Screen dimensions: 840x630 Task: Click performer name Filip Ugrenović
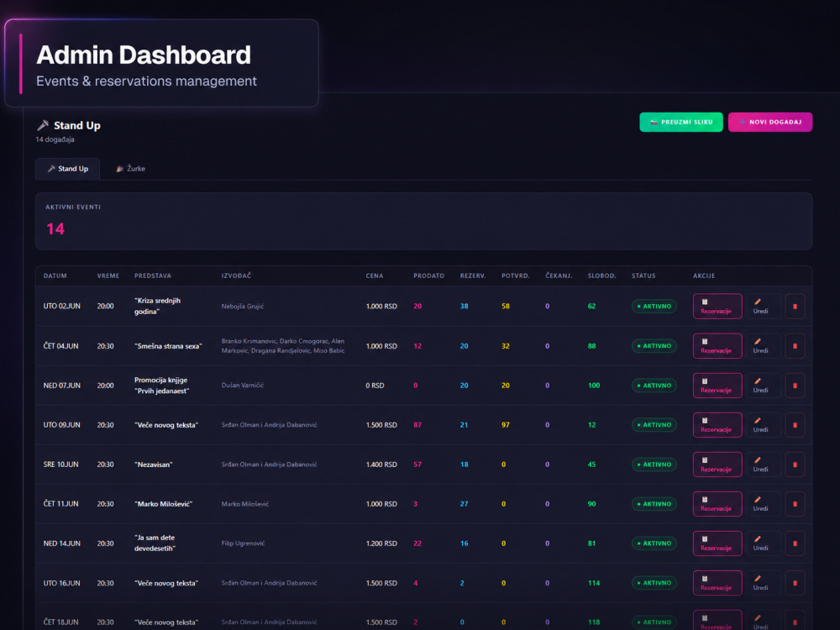(x=243, y=543)
